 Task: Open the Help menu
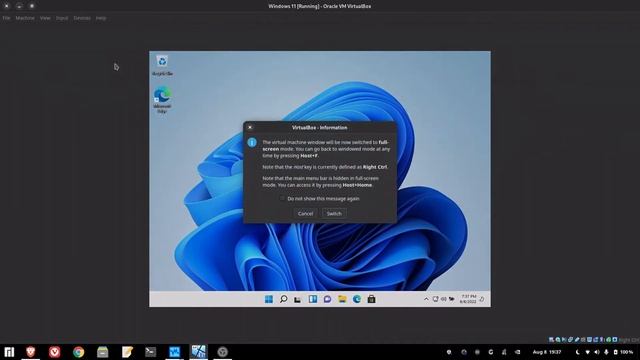[101, 18]
